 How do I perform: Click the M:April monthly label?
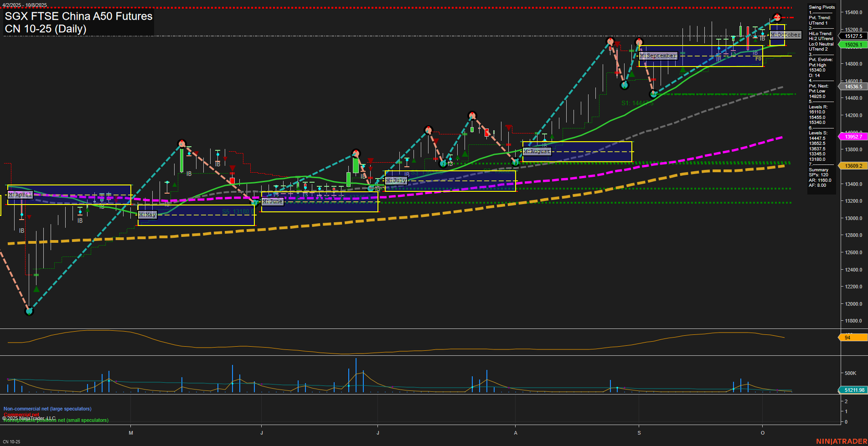pos(20,194)
